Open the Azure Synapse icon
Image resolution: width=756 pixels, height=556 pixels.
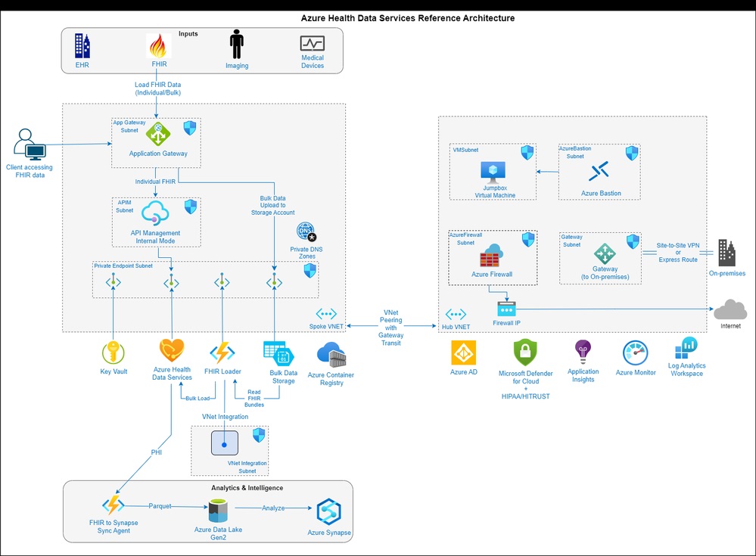point(328,512)
